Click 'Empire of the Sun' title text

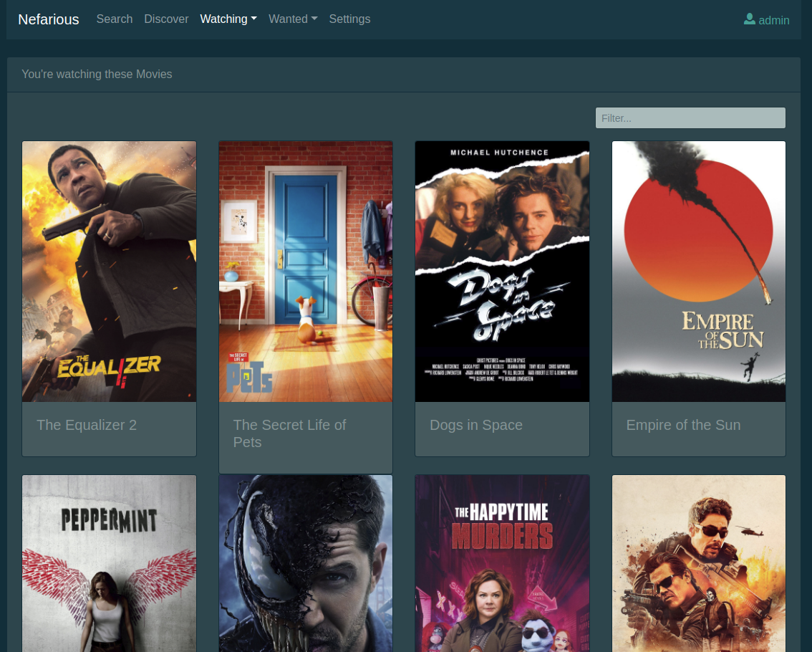683,425
